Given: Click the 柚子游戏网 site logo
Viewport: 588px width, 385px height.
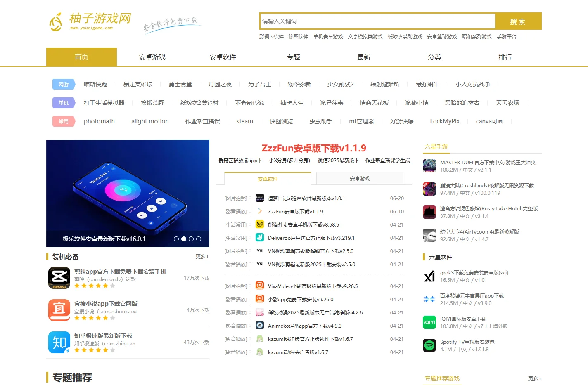Looking at the screenshot, I should (x=90, y=21).
